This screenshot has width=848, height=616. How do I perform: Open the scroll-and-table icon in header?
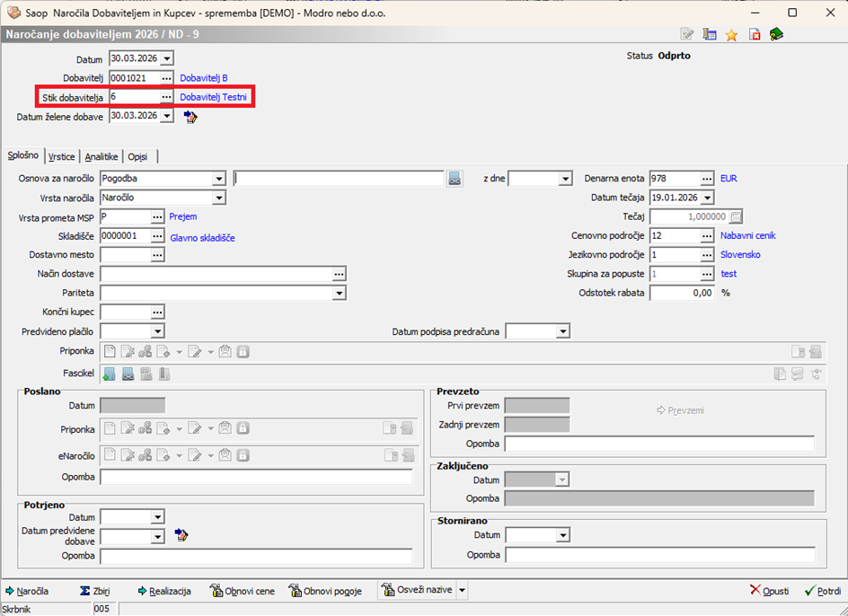point(709,35)
